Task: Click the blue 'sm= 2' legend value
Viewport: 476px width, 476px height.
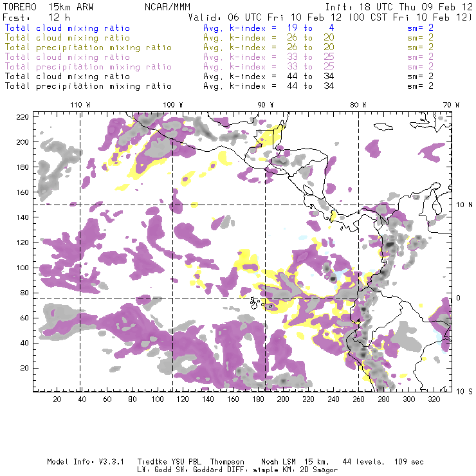Action: click(x=421, y=28)
